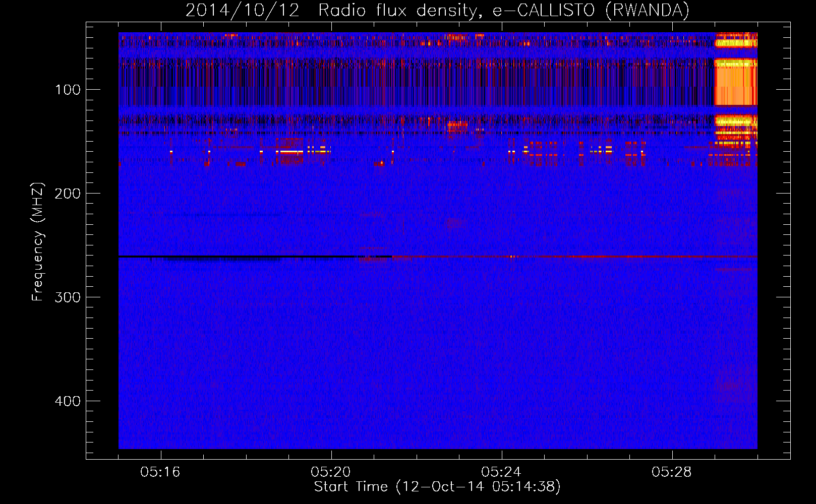Click the 400 MHz frequency tick label
The width and height of the screenshot is (816, 504).
(x=68, y=401)
